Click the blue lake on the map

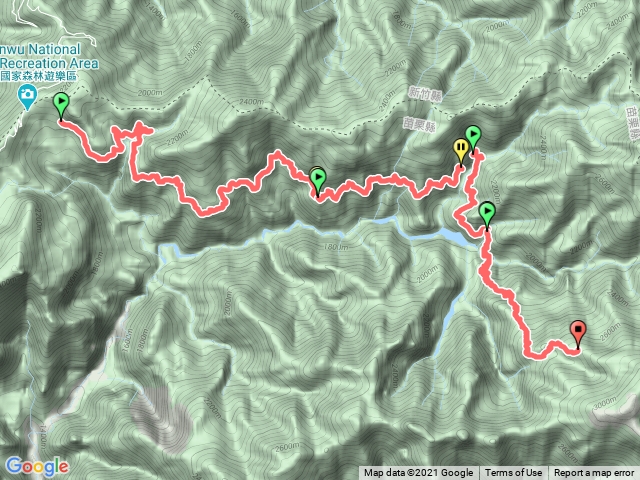click(x=451, y=237)
